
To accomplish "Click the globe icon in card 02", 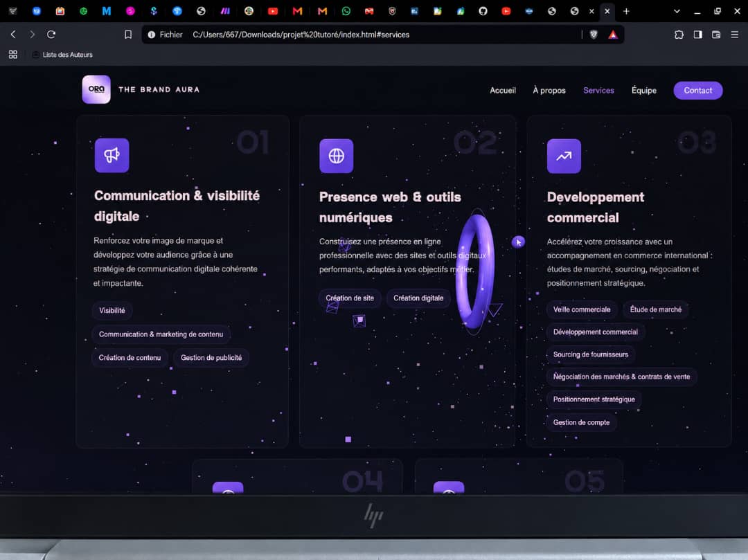I will 337,156.
